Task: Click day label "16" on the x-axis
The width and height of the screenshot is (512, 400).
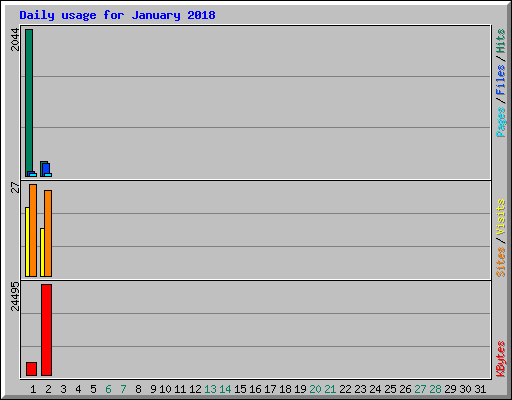Action: pos(255,389)
